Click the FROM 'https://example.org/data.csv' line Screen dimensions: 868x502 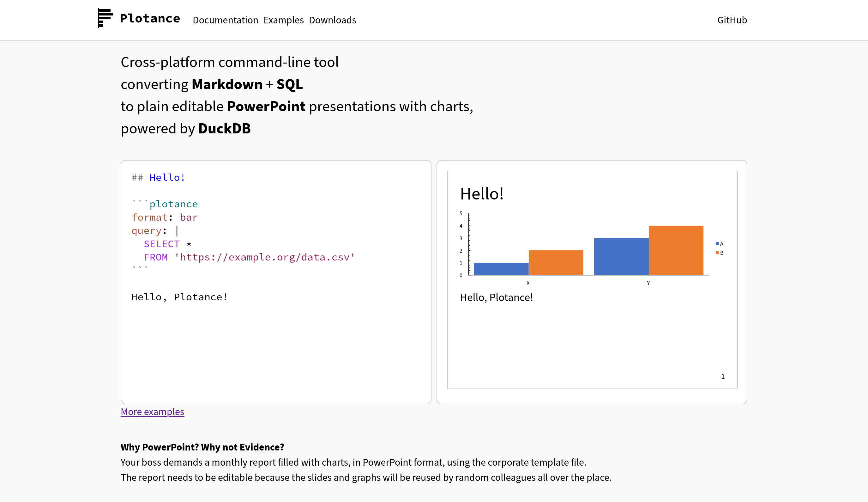click(x=250, y=257)
